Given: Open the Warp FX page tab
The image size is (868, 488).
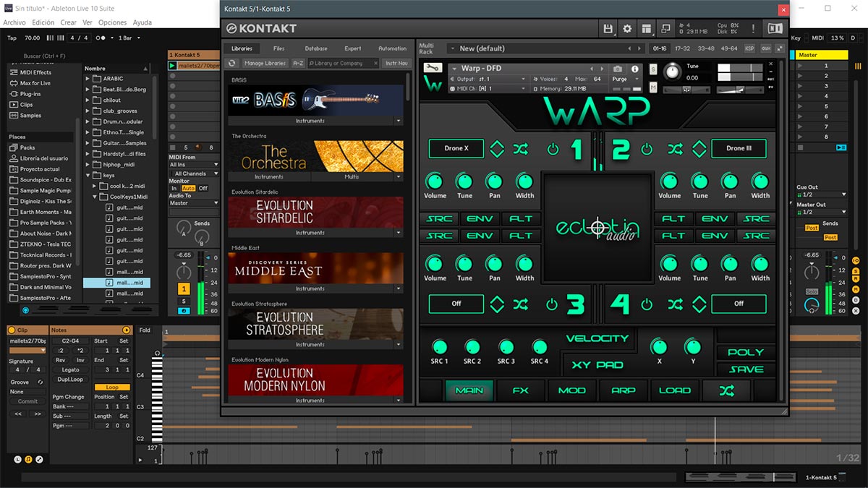Looking at the screenshot, I should point(521,390).
